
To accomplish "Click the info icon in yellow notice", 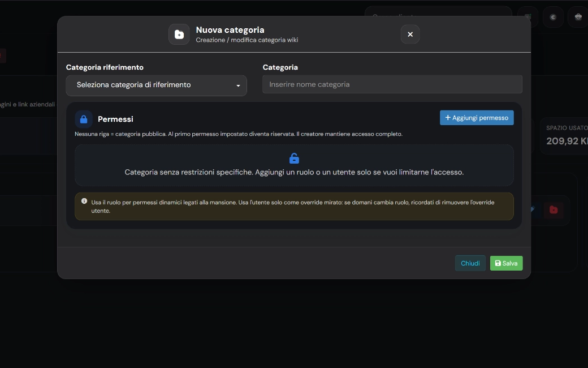I will click(x=84, y=201).
